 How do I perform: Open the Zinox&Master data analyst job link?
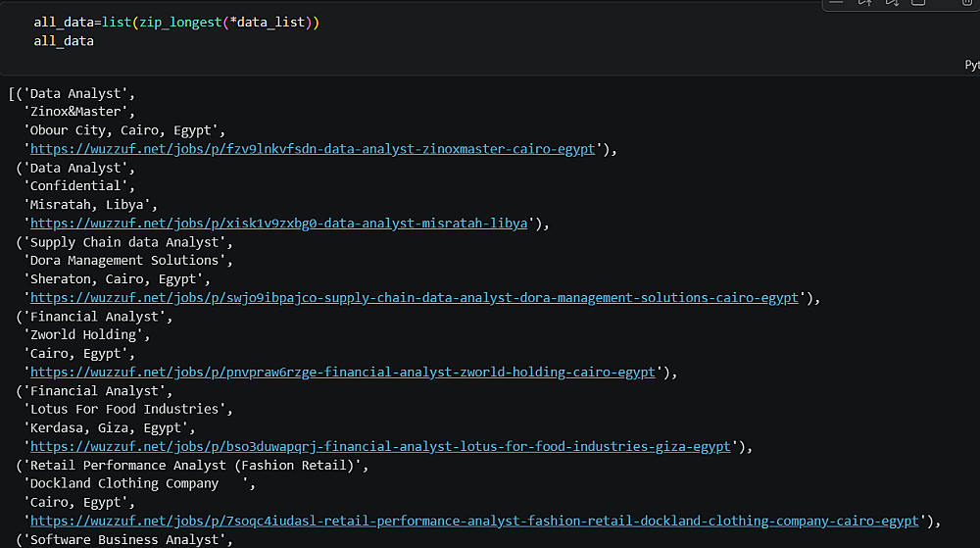pyautogui.click(x=313, y=149)
